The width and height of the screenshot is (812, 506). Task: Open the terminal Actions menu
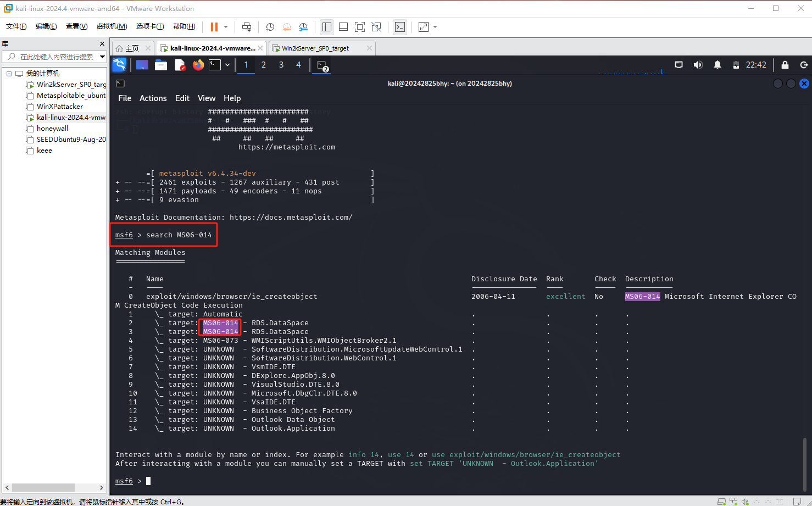coord(153,98)
